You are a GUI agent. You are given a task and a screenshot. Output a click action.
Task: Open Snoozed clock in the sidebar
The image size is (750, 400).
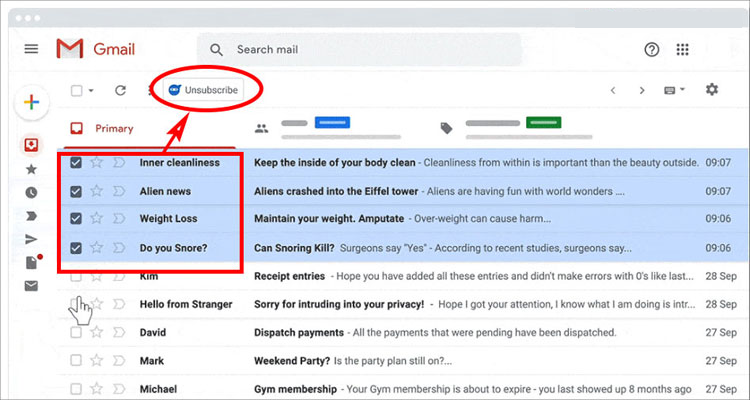31,192
